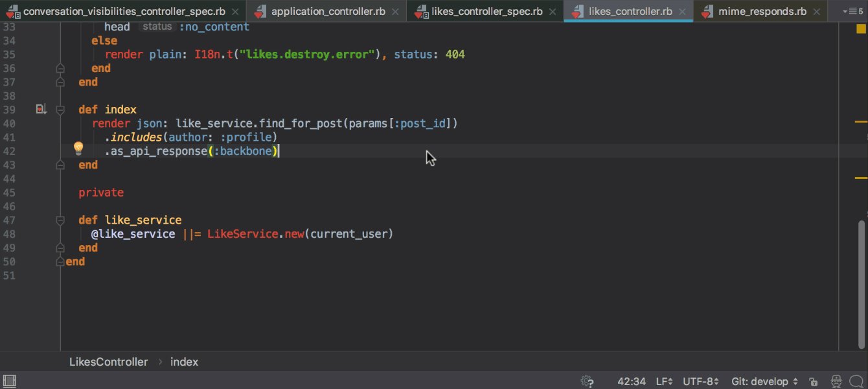The width and height of the screenshot is (868, 389).
Task: Close the conversation_visibilities_controller_spec.rb tab
Action: click(x=234, y=12)
